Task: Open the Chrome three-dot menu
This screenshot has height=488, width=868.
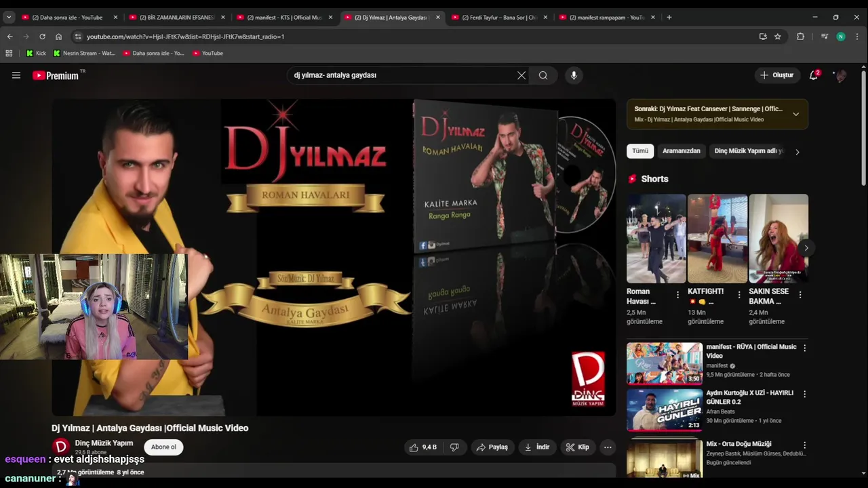Action: pos(858,37)
